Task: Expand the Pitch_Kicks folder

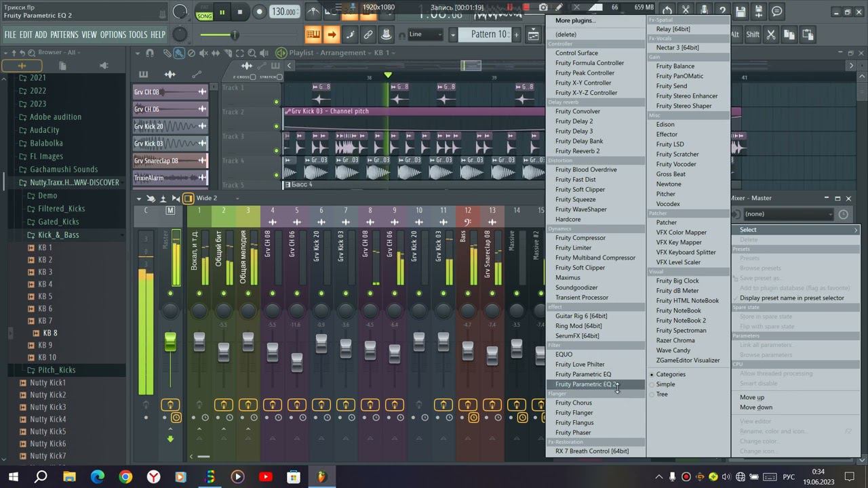Action: pos(57,370)
